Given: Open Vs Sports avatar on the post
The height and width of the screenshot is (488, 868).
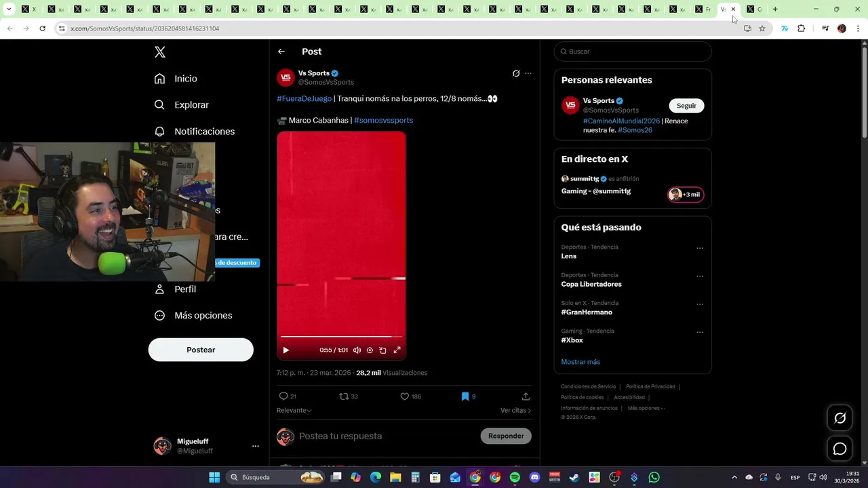Looking at the screenshot, I should click(285, 77).
